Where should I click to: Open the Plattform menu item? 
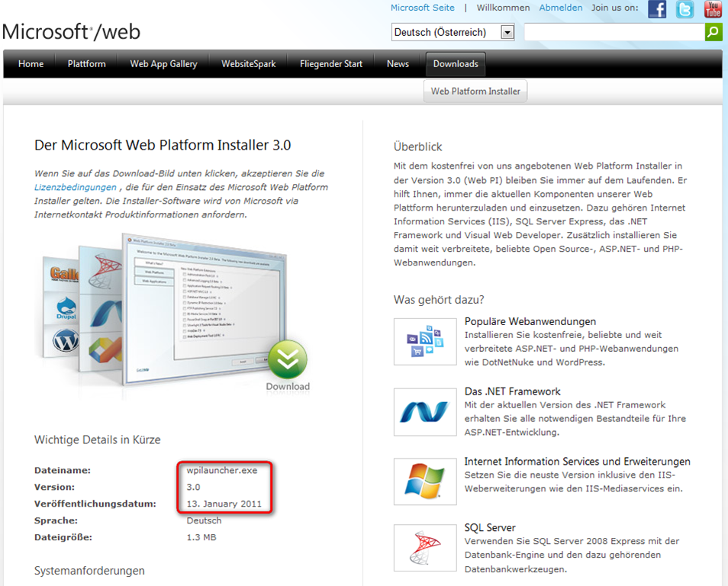[x=86, y=63]
